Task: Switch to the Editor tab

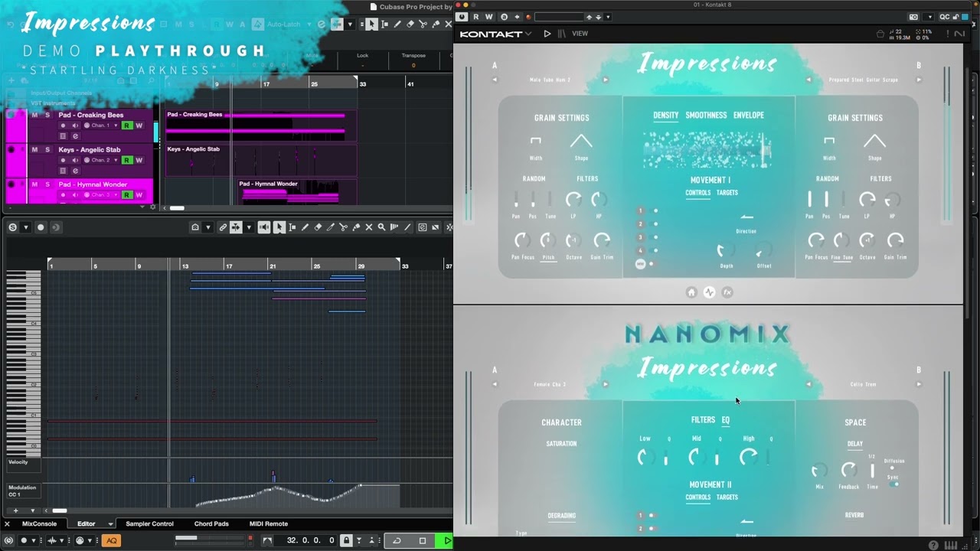Action: click(87, 524)
